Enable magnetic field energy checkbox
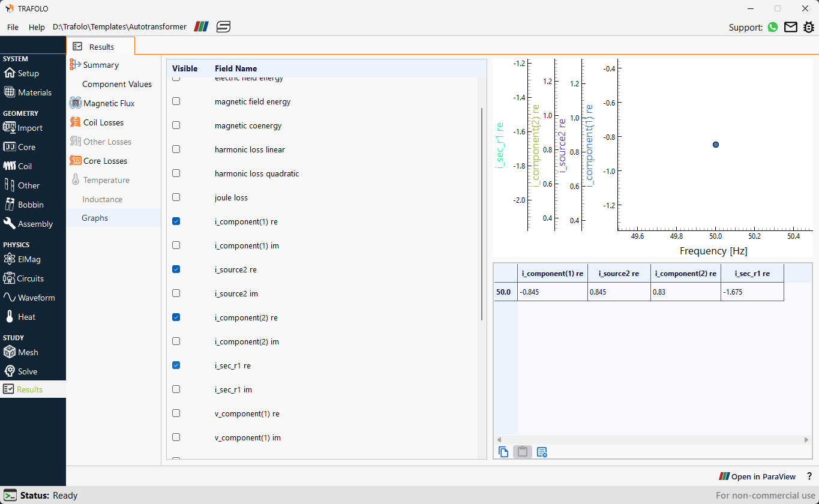The height and width of the screenshot is (504, 819). (176, 101)
